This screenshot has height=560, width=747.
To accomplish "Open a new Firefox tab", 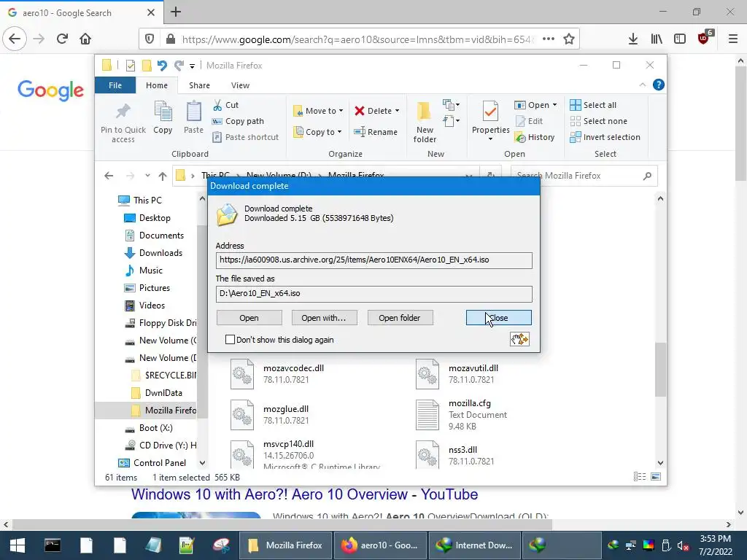I will (176, 12).
